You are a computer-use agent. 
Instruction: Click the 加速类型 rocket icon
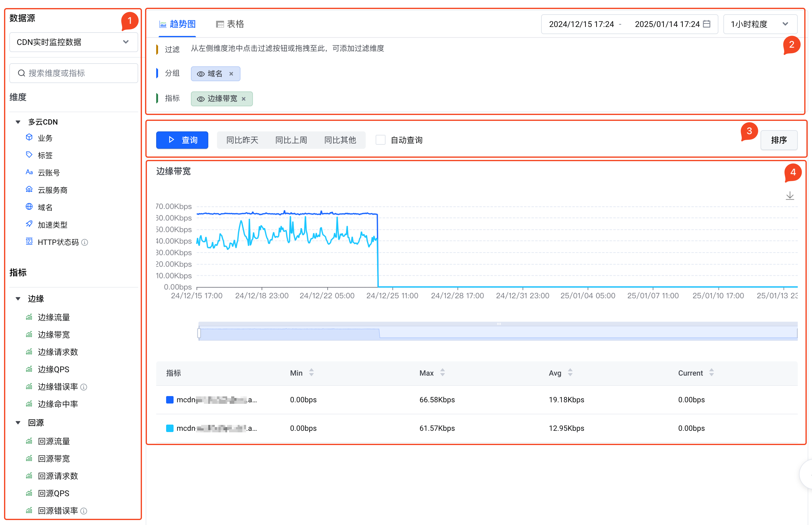point(29,224)
